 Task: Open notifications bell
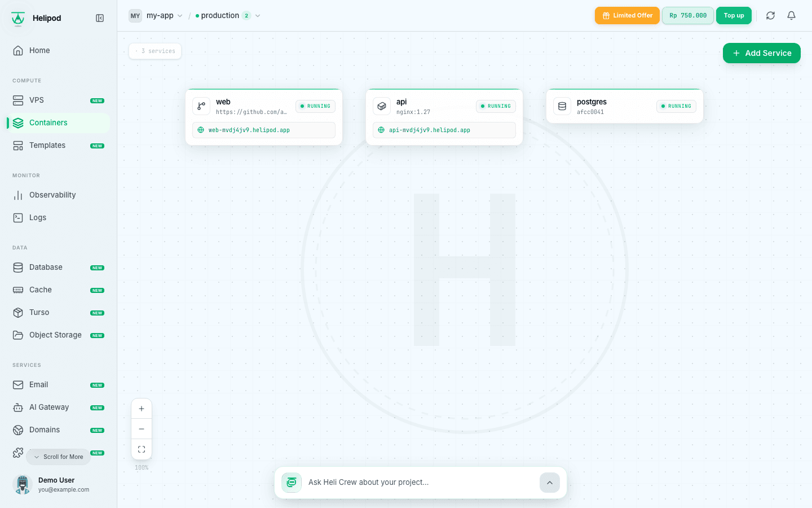click(x=792, y=16)
